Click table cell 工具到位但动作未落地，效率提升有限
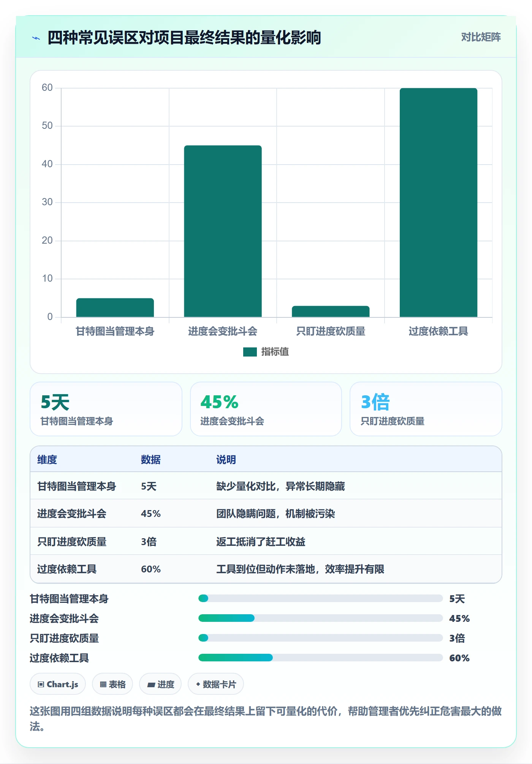Screen dimensions: 532x764 300,569
